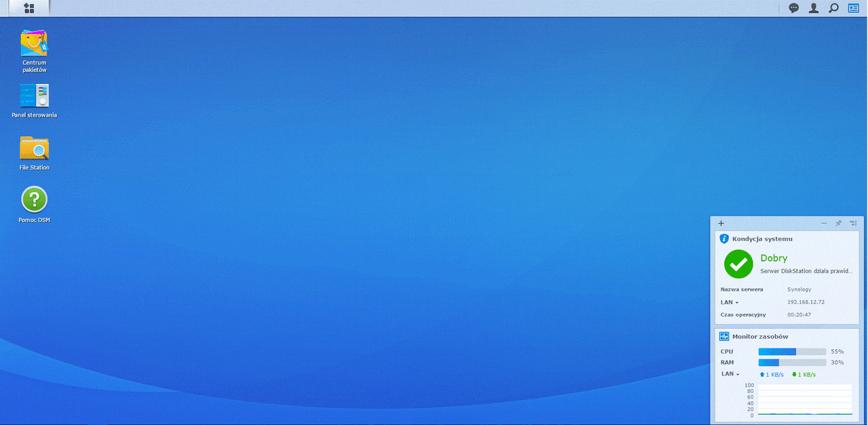
Task: Open File Station from the desktop
Action: click(x=35, y=153)
